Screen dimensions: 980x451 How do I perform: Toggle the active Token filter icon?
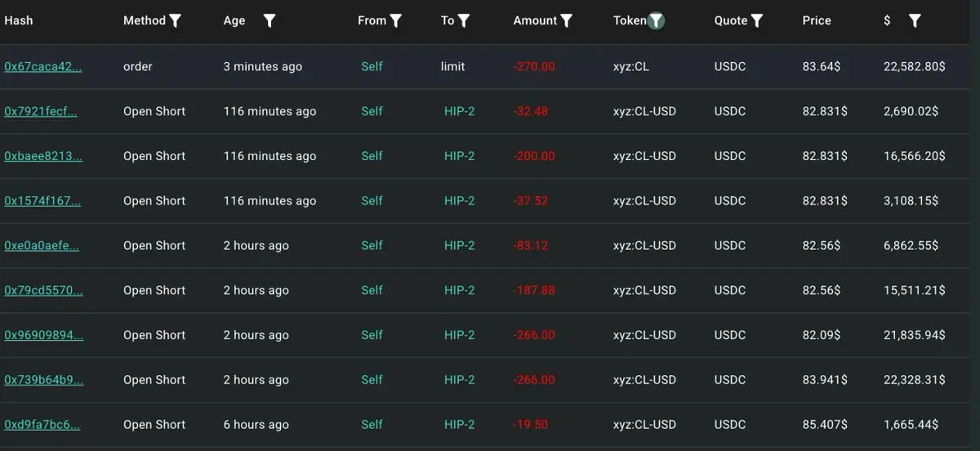pos(656,21)
